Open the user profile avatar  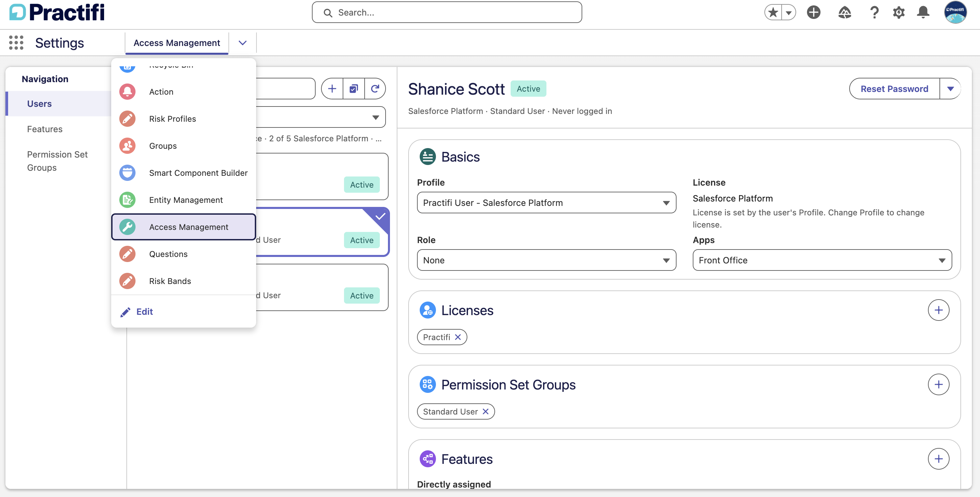tap(955, 13)
